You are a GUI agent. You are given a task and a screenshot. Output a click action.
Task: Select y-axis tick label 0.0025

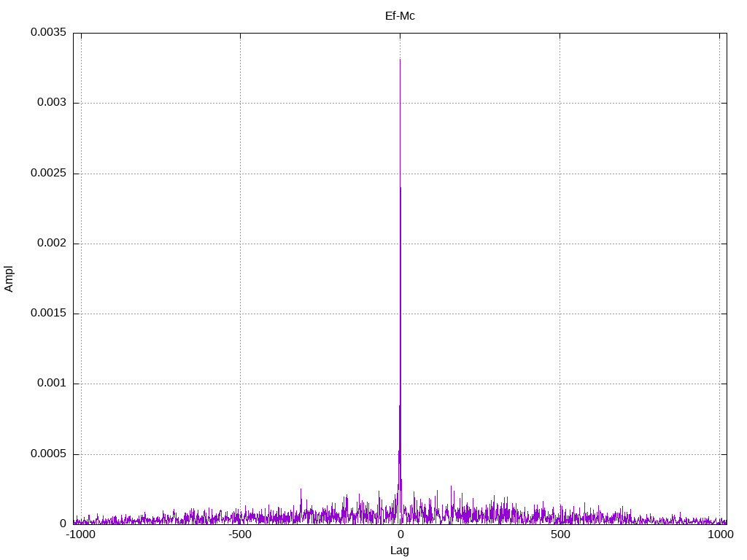[49, 173]
